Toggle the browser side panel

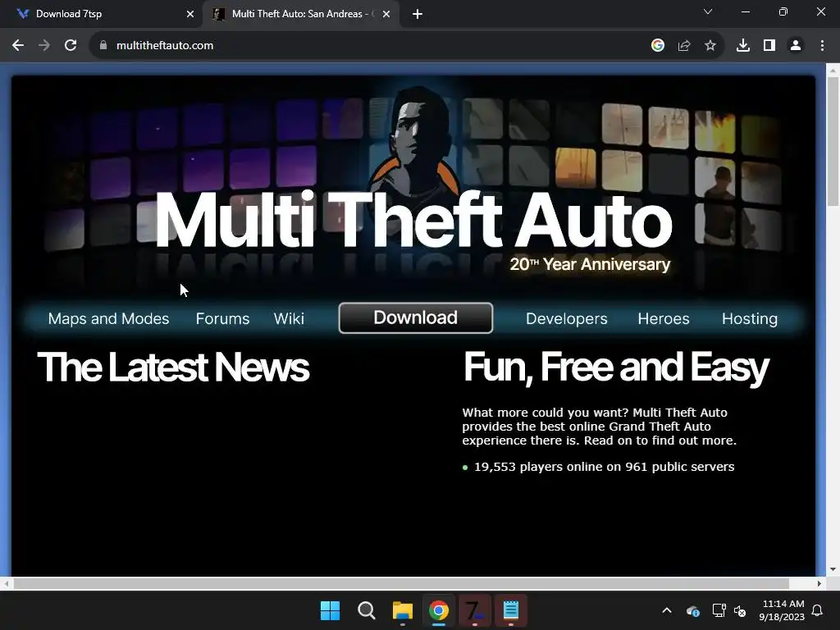click(769, 46)
